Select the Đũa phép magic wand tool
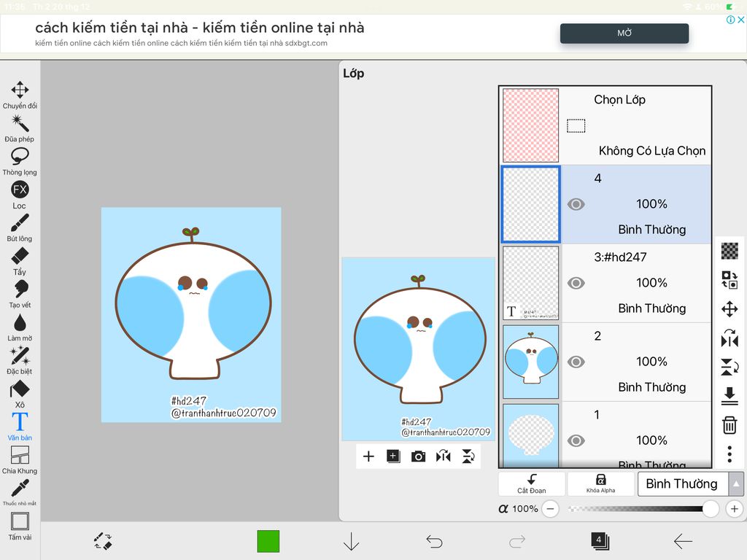 pos(20,128)
